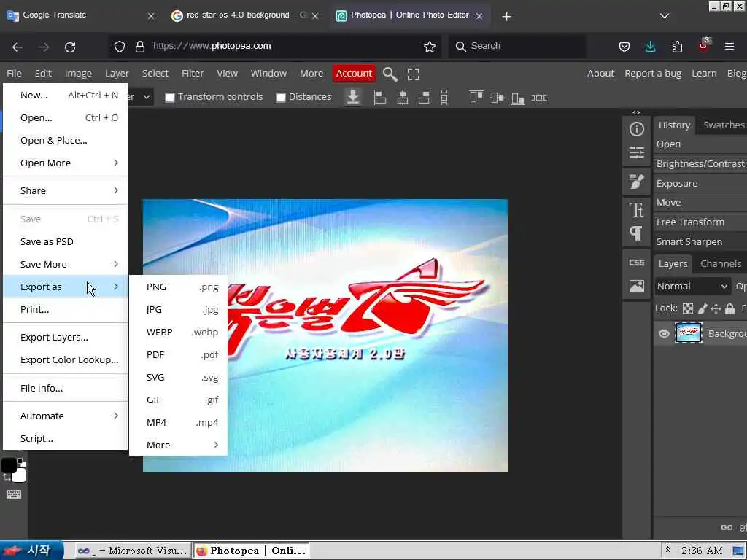Image resolution: width=747 pixels, height=560 pixels.
Task: Expand the Open More submenu
Action: [x=65, y=163]
